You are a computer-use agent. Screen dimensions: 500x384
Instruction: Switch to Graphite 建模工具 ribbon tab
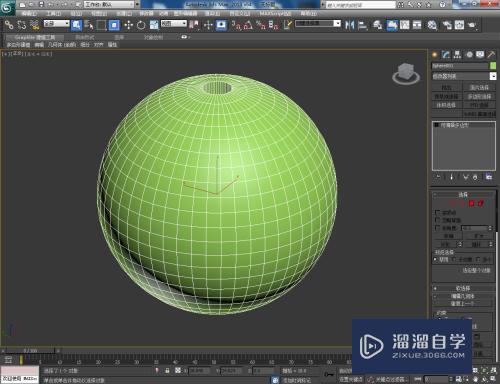coord(35,37)
